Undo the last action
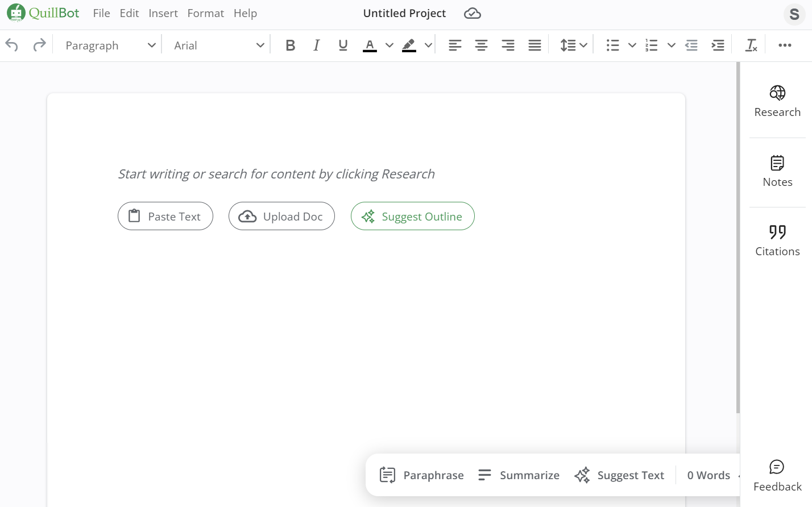812x507 pixels. [x=12, y=45]
